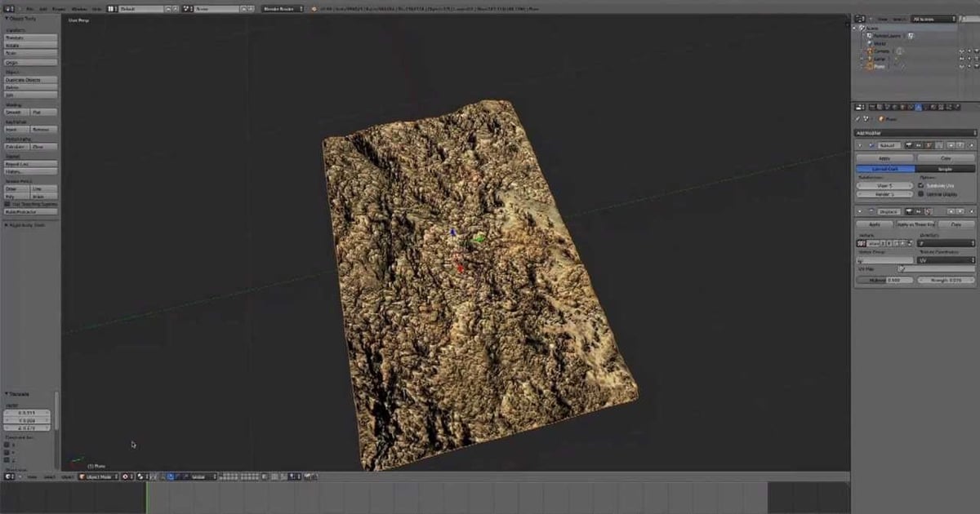Open the File menu
980x514 pixels.
point(31,8)
